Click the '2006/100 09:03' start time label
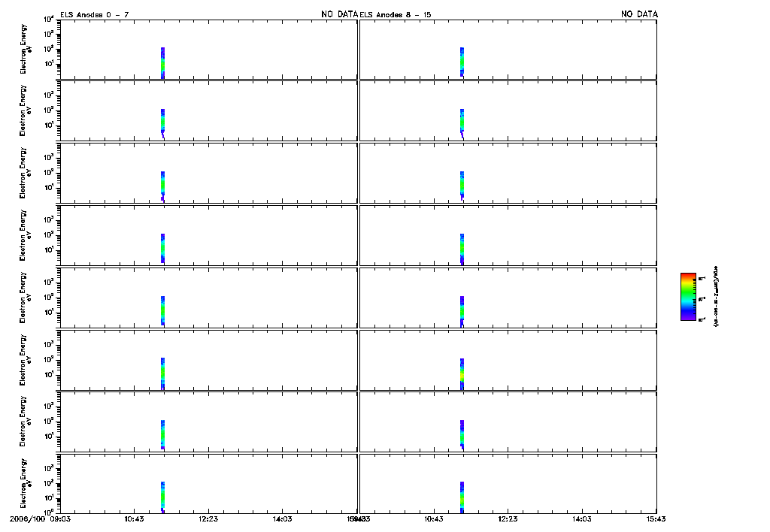Image resolution: width=770 pixels, height=532 pixels. (x=40, y=518)
